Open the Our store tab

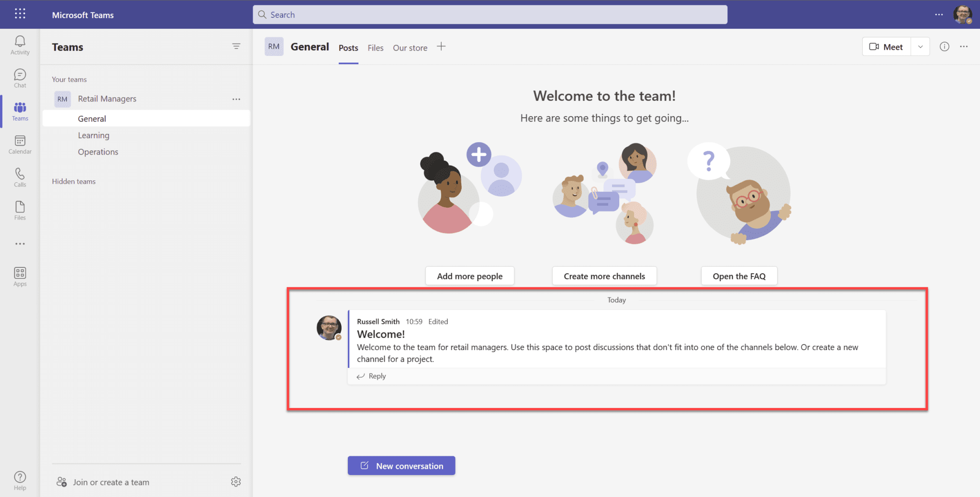[410, 48]
